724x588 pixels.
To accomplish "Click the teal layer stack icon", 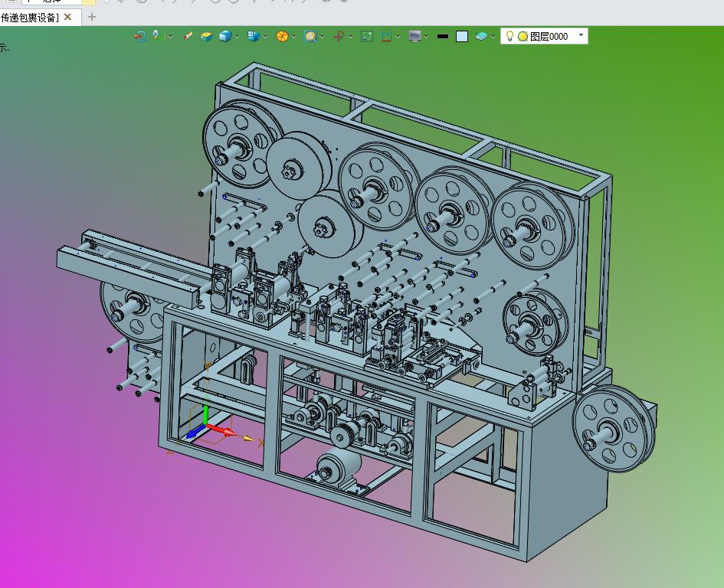I will pos(481,36).
